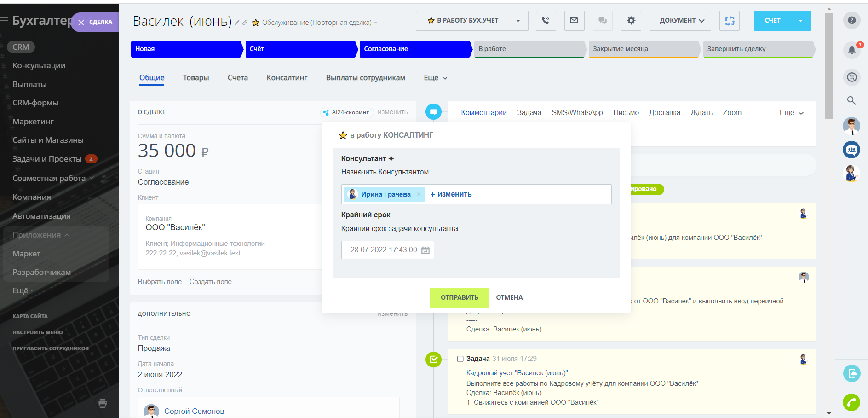Open the help question mark icon

point(851,20)
